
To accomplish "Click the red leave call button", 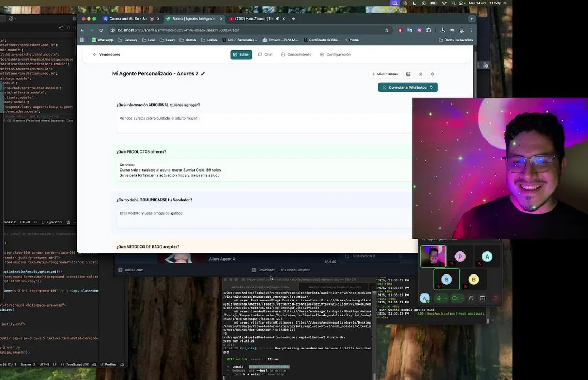I will 496,298.
